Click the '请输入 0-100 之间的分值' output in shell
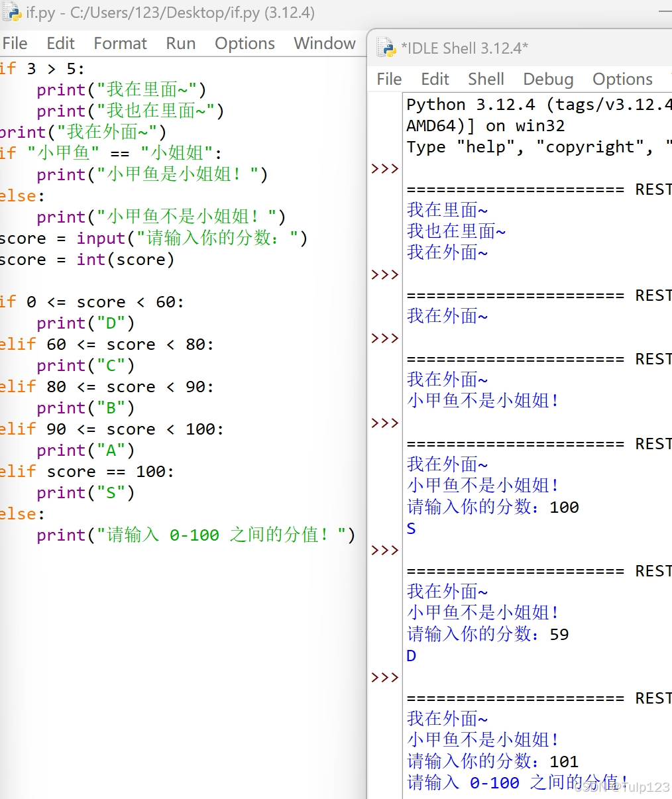 tap(517, 783)
